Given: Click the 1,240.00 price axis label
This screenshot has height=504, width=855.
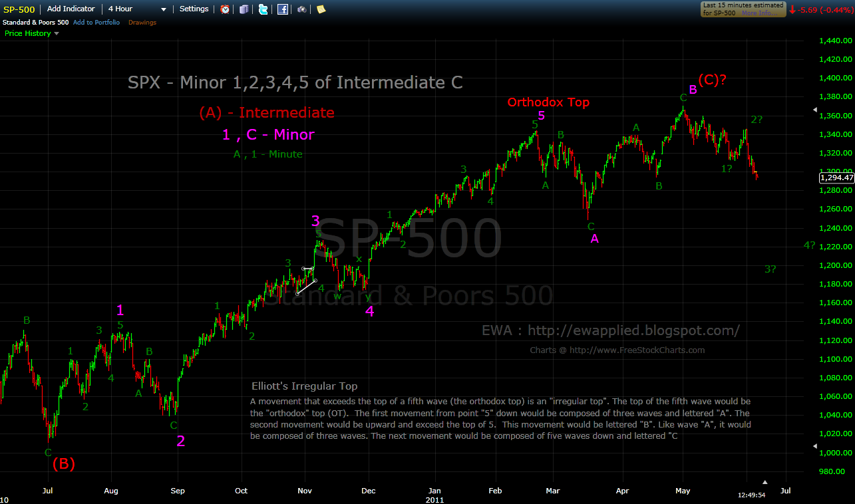Looking at the screenshot, I should [x=837, y=228].
